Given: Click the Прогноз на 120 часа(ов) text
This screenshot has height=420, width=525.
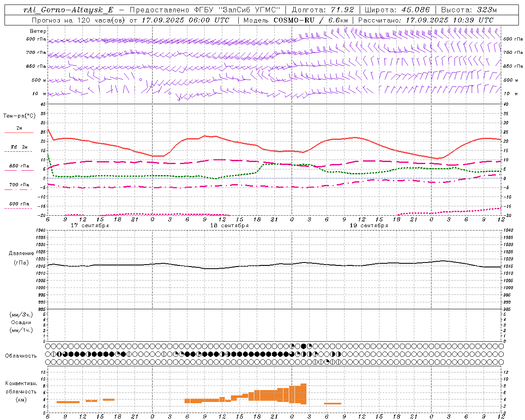Looking at the screenshot, I should pyautogui.click(x=79, y=20).
